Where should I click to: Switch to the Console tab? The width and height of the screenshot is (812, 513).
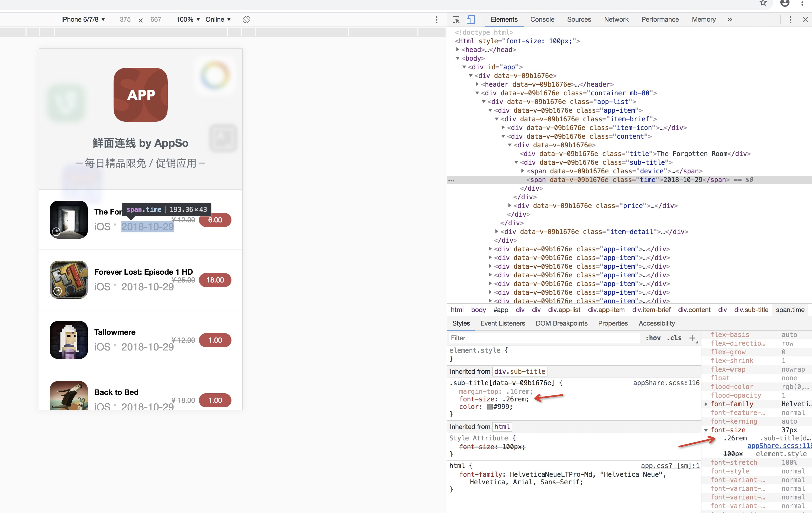[542, 20]
